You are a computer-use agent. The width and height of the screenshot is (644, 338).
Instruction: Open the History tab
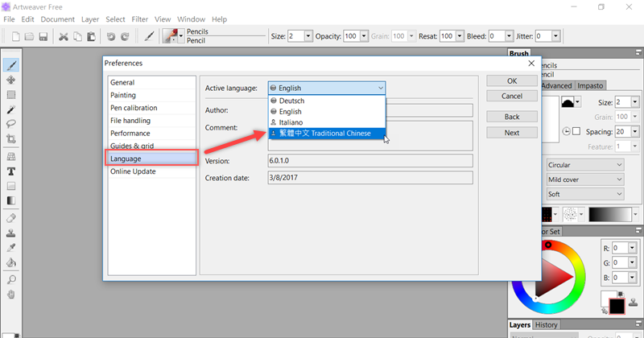click(546, 325)
